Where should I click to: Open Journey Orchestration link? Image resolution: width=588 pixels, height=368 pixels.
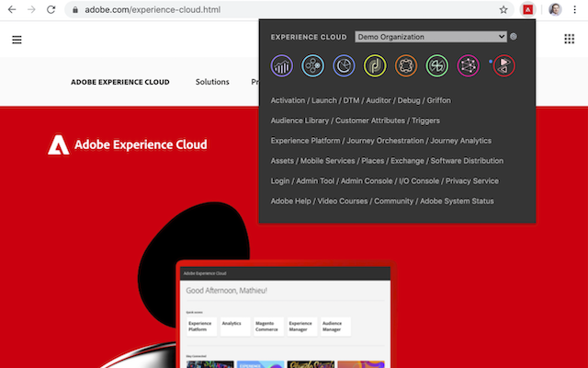[385, 141]
